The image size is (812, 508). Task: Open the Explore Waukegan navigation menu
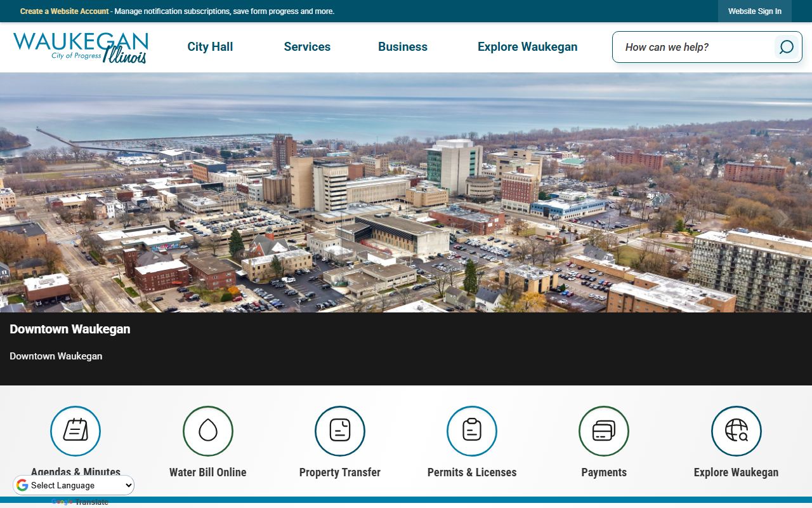[527, 47]
